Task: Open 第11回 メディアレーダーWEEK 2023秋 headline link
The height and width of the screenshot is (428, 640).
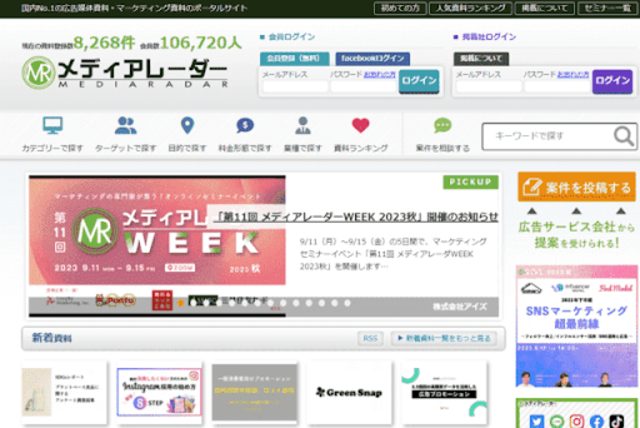Action: coord(356,217)
